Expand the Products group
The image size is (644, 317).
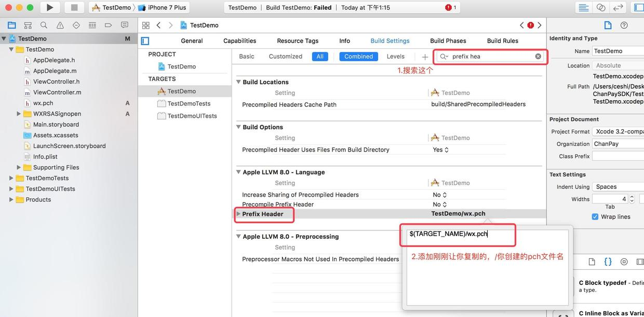click(x=11, y=200)
